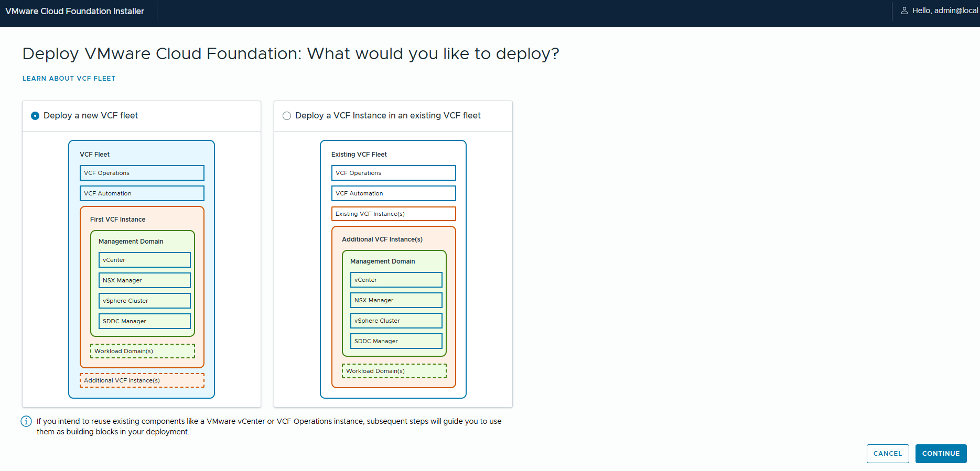Click Existing VCF Fleet diagram title
Screen dimensions: 980x471
359,155
